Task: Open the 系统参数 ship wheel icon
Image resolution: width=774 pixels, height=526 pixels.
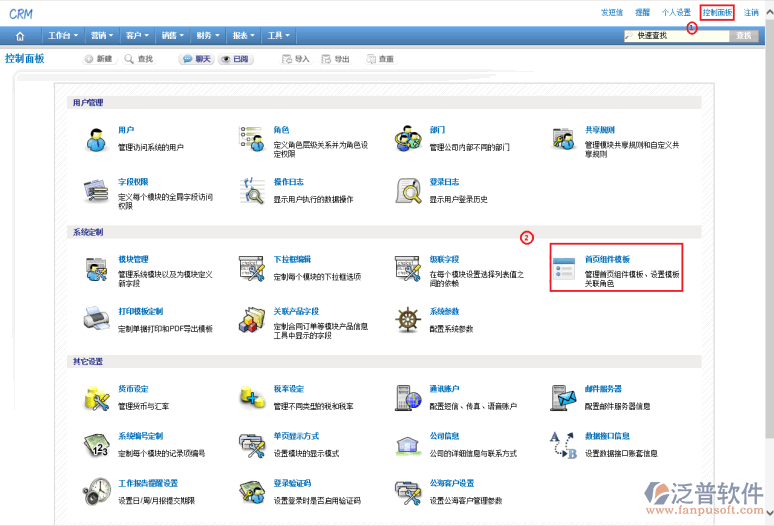Action: coord(408,319)
